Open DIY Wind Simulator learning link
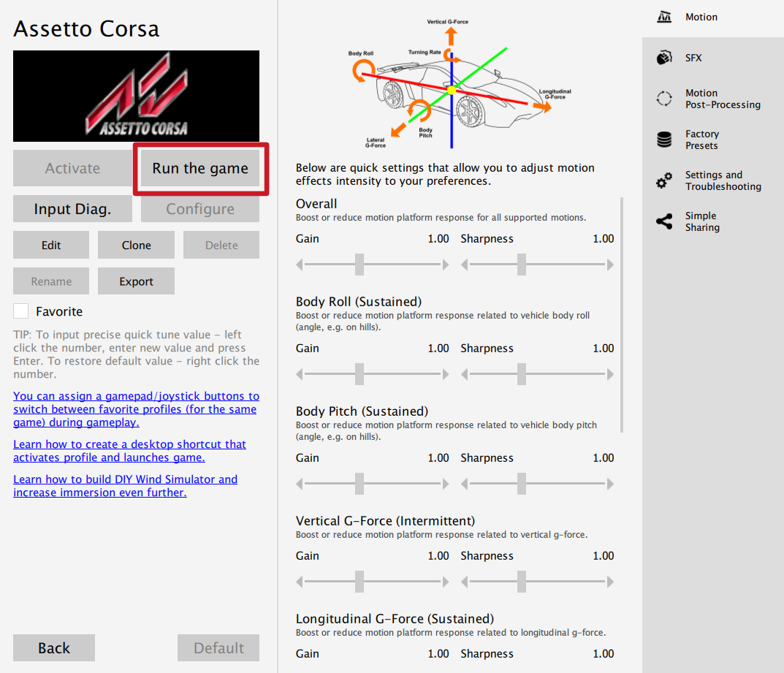 [x=125, y=486]
